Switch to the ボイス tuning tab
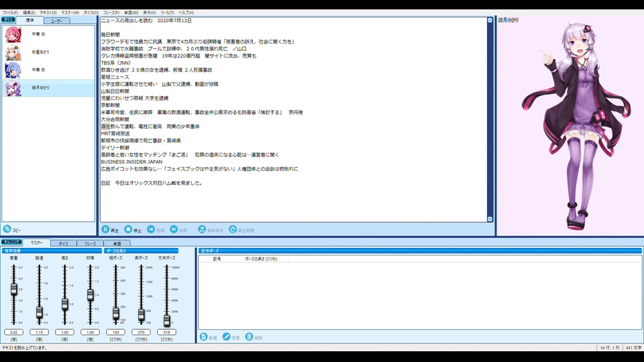Screen dimensions: 644x362 point(63,243)
